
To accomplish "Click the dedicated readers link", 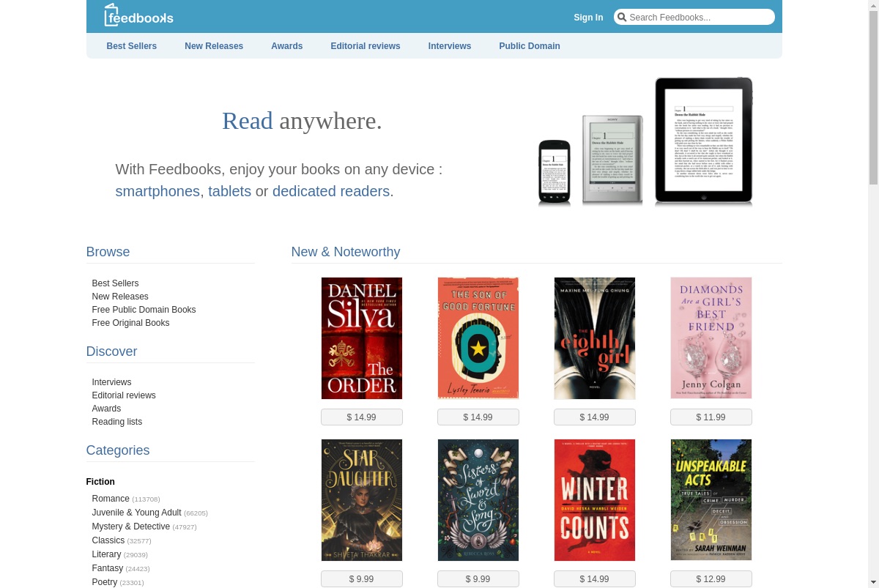I will pos(331,191).
